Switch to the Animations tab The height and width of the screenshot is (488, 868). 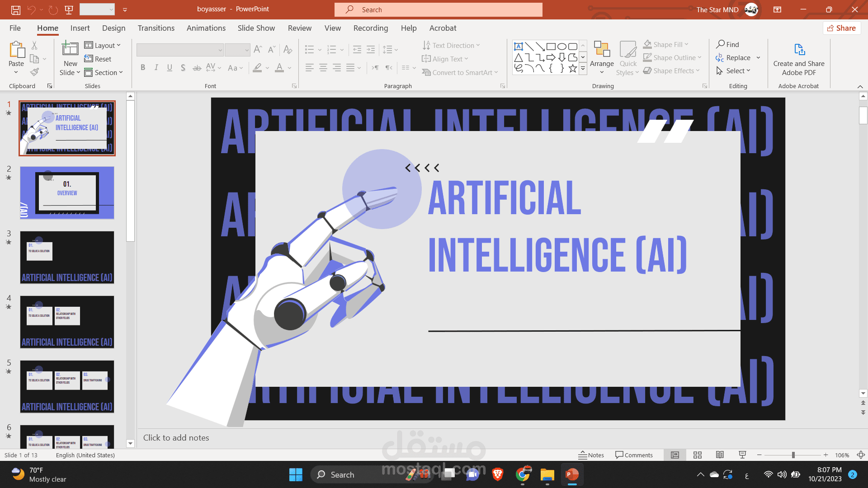point(206,28)
